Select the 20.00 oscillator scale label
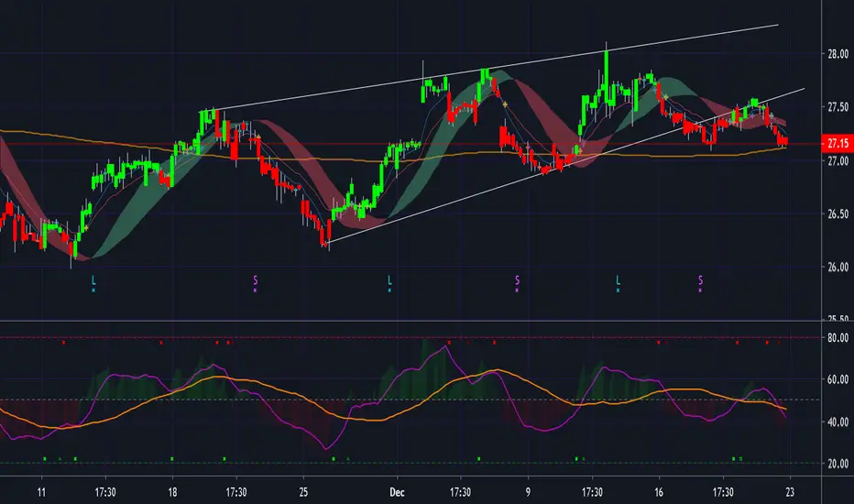This screenshot has width=854, height=504. [838, 464]
